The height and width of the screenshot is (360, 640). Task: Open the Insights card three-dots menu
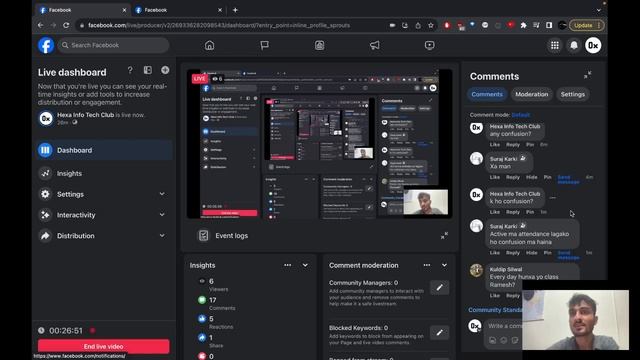288,265
